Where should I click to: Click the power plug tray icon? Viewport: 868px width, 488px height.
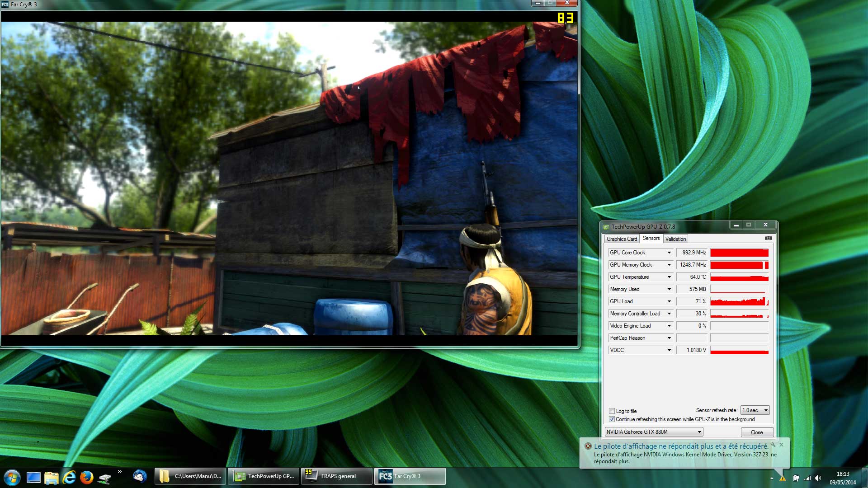(796, 478)
